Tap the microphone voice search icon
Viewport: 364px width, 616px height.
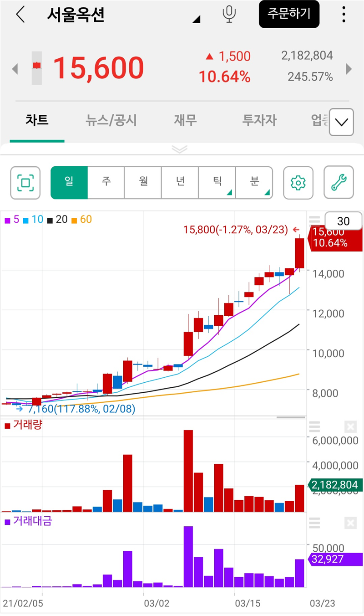click(x=229, y=15)
